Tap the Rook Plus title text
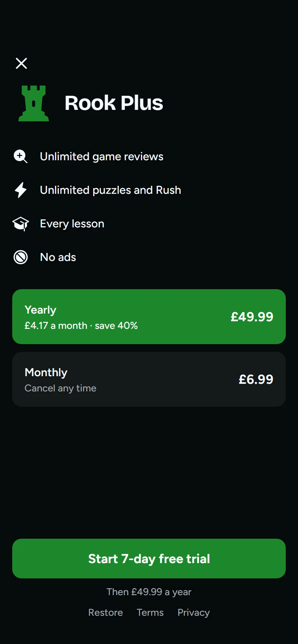 [114, 103]
